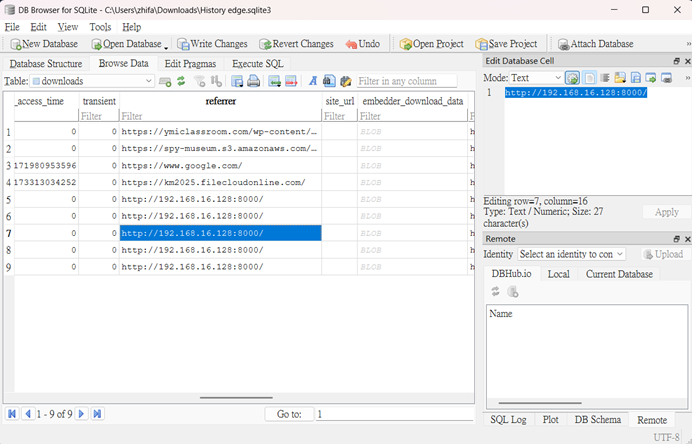692x444 pixels.
Task: Select row header number 9
Action: pos(9,267)
